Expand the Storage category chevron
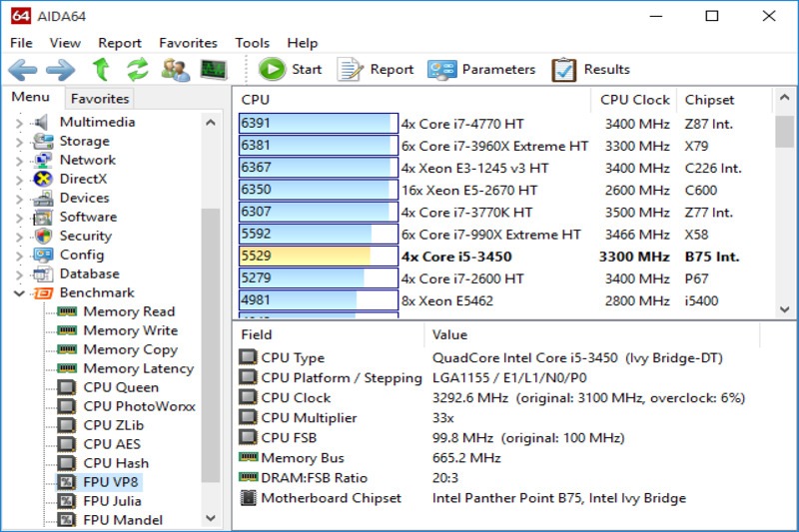Image resolution: width=799 pixels, height=532 pixels. tap(18, 142)
